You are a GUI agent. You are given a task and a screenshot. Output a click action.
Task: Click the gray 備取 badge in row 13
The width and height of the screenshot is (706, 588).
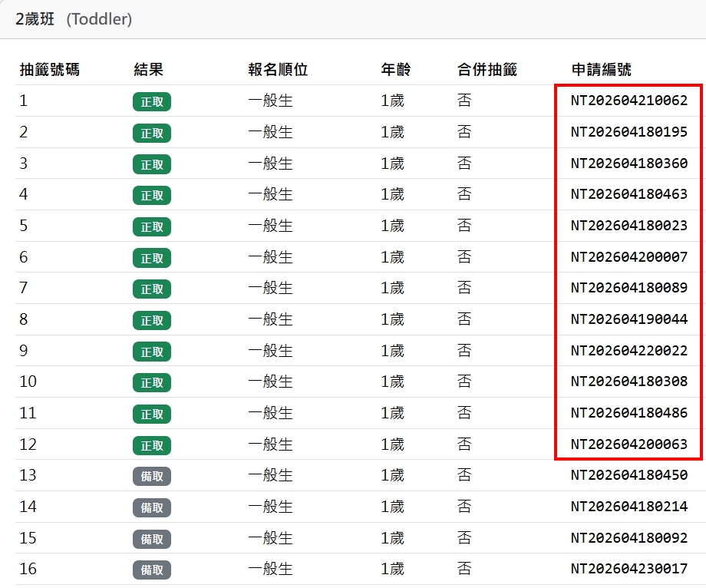(152, 476)
